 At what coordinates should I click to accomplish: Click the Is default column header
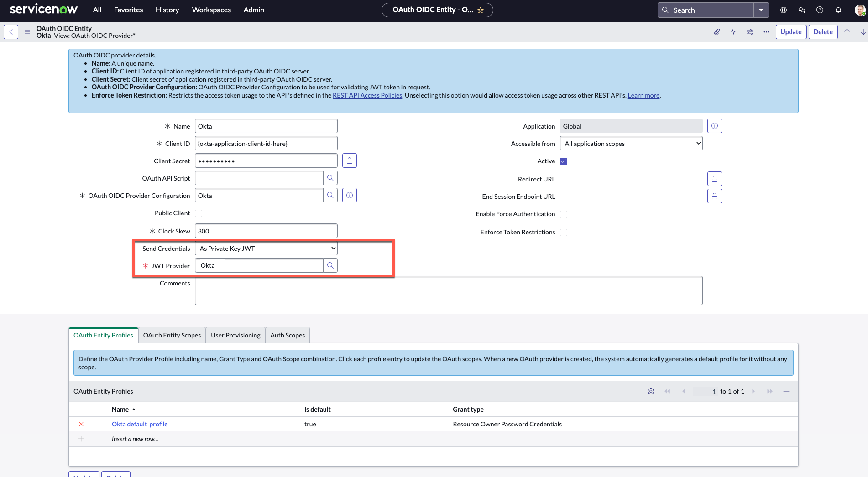coord(318,410)
